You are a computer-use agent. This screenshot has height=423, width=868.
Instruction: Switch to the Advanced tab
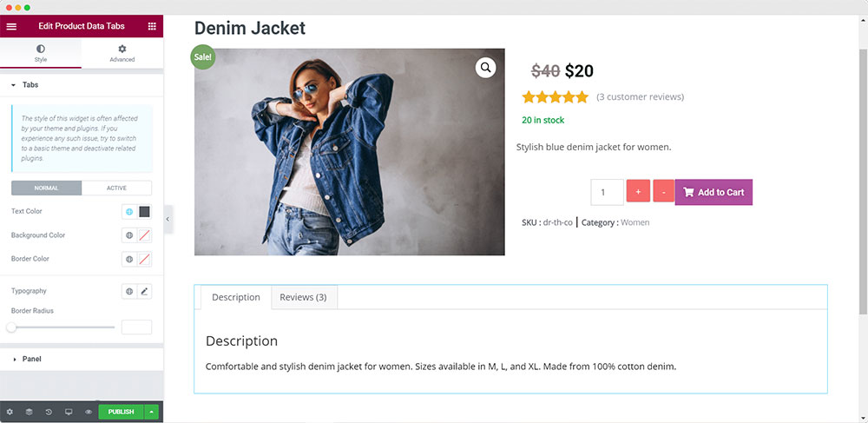[x=122, y=54]
